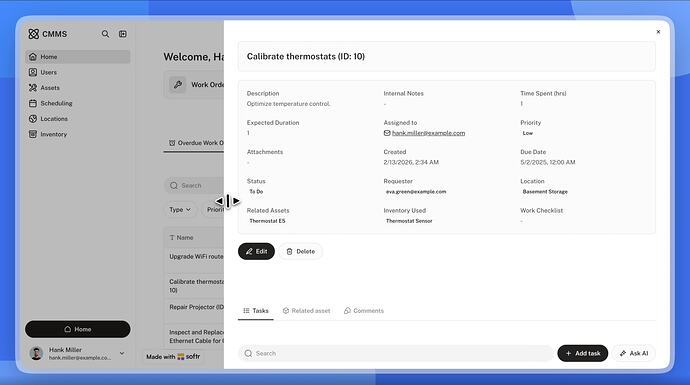The height and width of the screenshot is (385, 690).
Task: Click the trash icon on Delete button
Action: click(289, 251)
